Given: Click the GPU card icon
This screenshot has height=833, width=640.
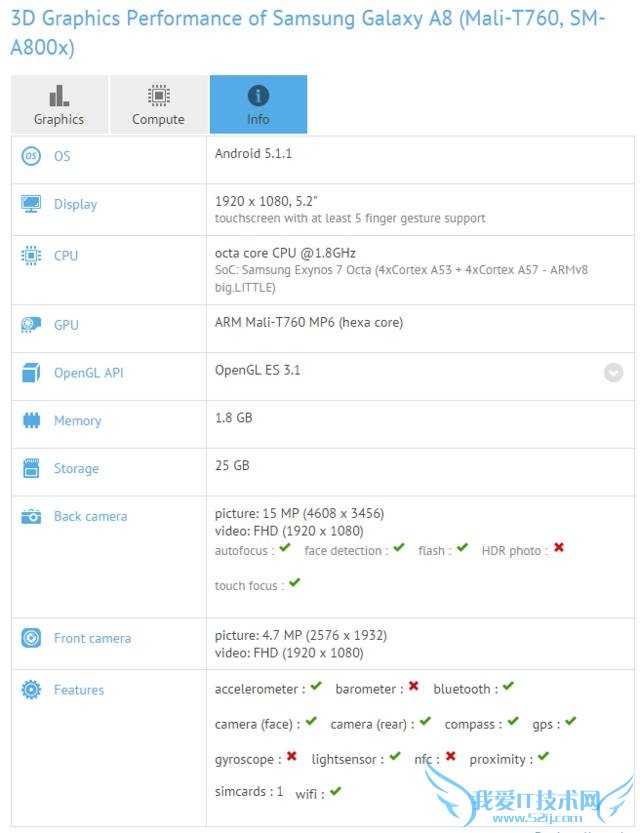Looking at the screenshot, I should [31, 324].
